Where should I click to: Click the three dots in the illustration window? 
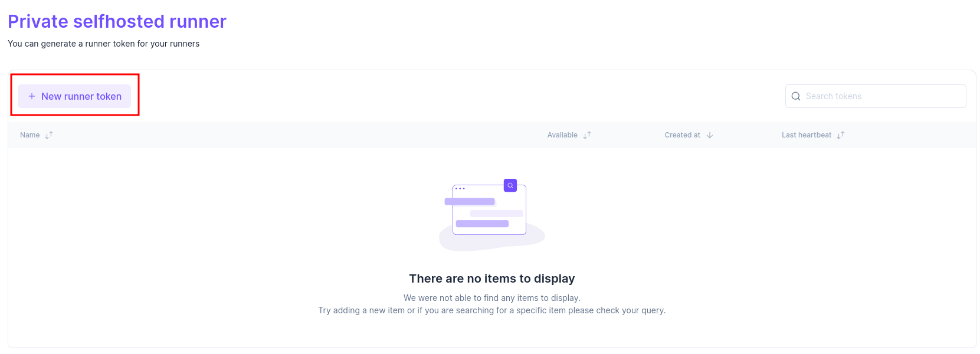[x=460, y=189]
